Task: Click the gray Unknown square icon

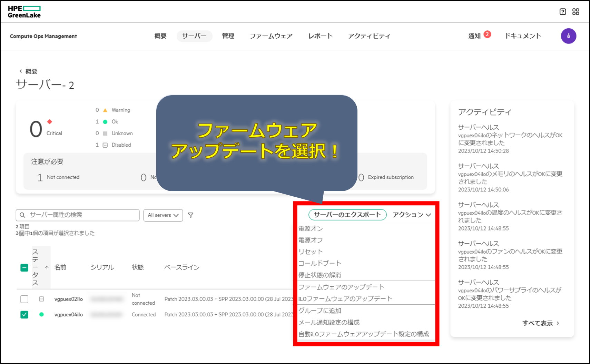Action: tap(105, 134)
